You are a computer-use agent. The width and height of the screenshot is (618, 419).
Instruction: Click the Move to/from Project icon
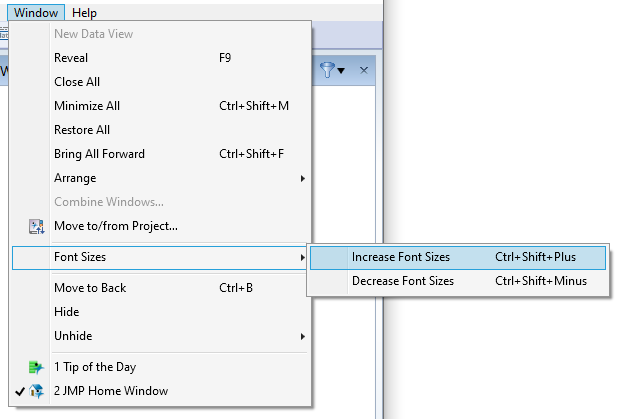37,226
